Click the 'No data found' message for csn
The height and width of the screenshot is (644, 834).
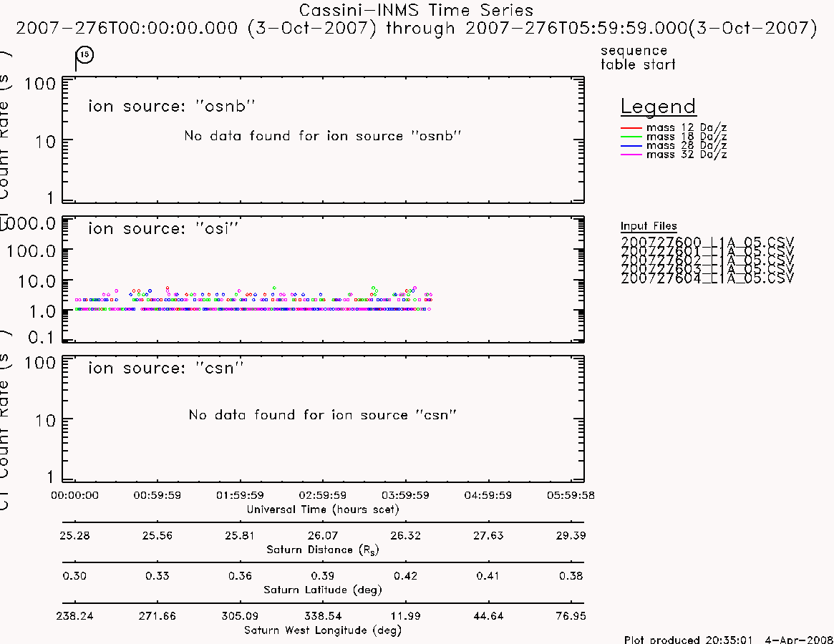click(322, 414)
